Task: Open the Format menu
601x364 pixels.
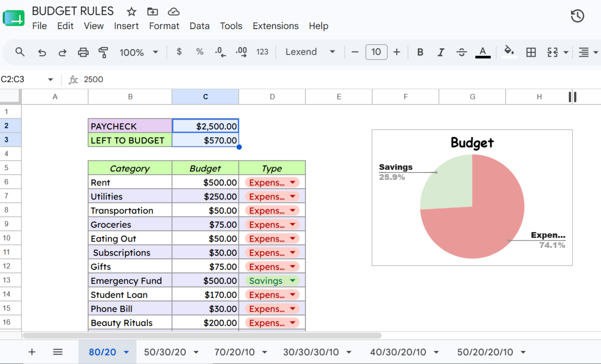Action: tap(164, 26)
